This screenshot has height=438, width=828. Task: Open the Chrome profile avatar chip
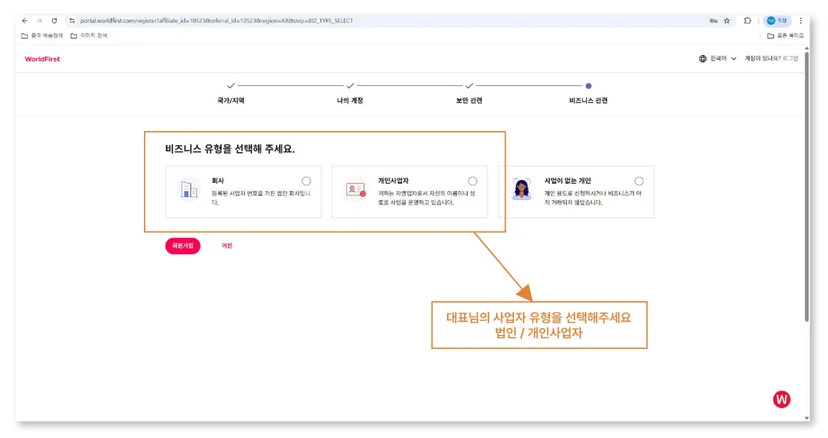point(777,21)
